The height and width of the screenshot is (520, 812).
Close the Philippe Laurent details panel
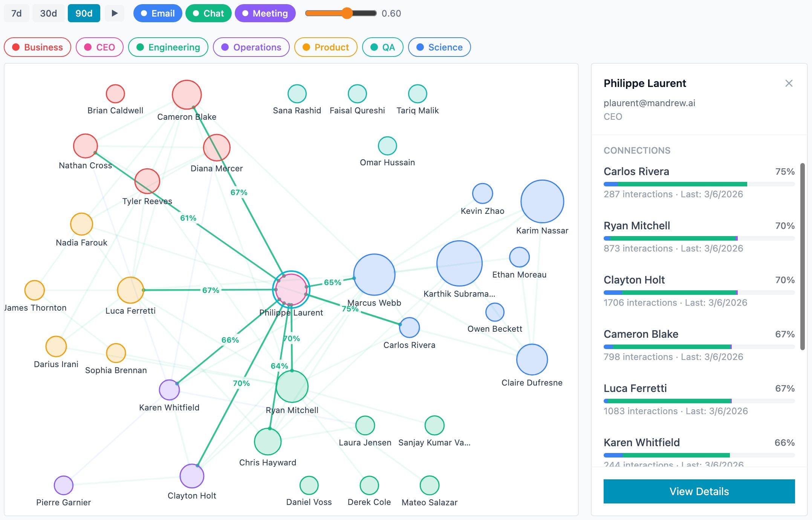789,83
